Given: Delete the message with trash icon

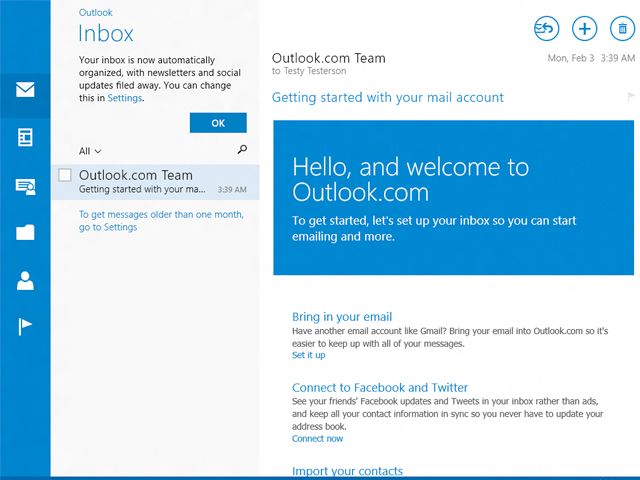Looking at the screenshot, I should (622, 29).
